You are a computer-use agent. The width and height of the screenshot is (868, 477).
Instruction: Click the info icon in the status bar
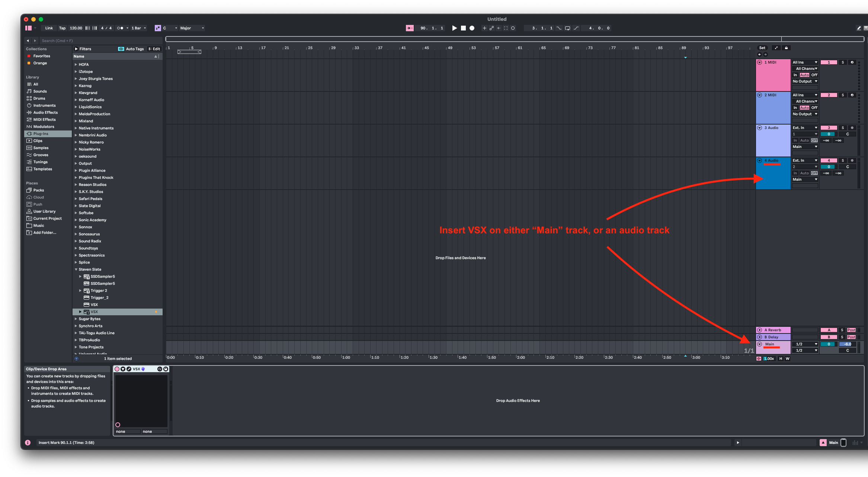(x=28, y=443)
